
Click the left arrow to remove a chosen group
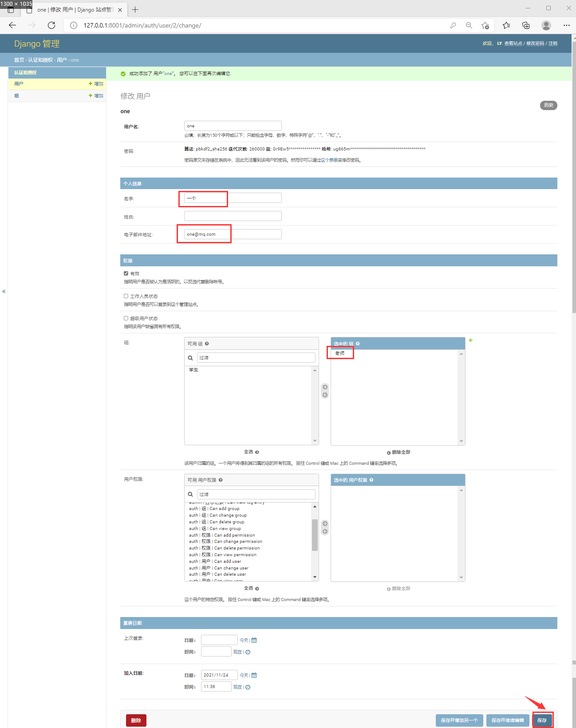pyautogui.click(x=325, y=395)
